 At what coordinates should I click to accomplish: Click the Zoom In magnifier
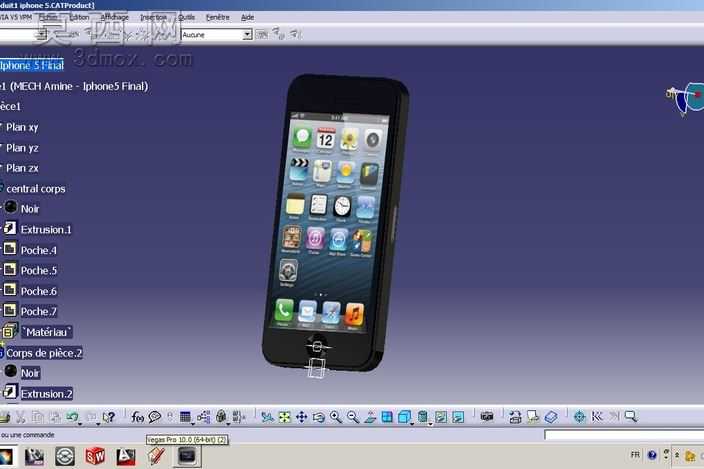coord(335,417)
